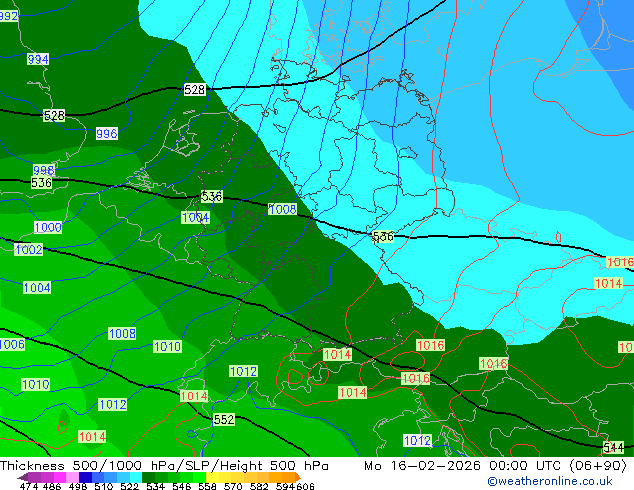
Task: Click the blue 994 isobar label
Action: (x=38, y=59)
